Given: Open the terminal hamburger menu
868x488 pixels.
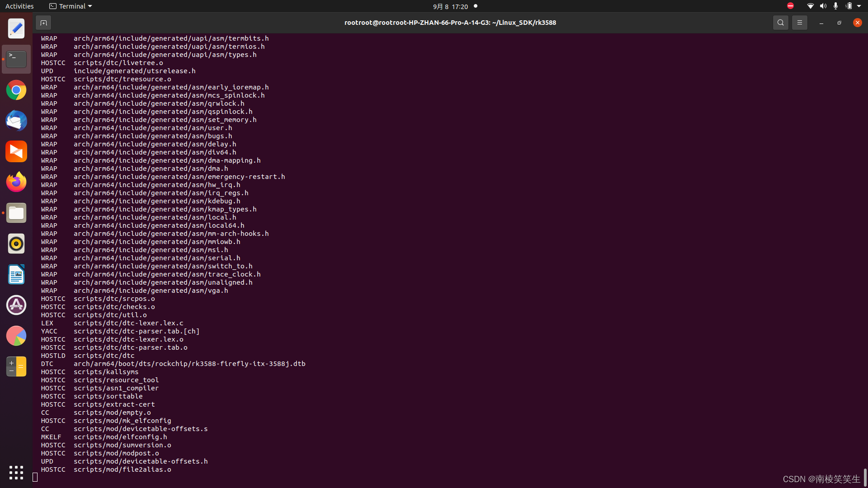Looking at the screenshot, I should click(799, 23).
